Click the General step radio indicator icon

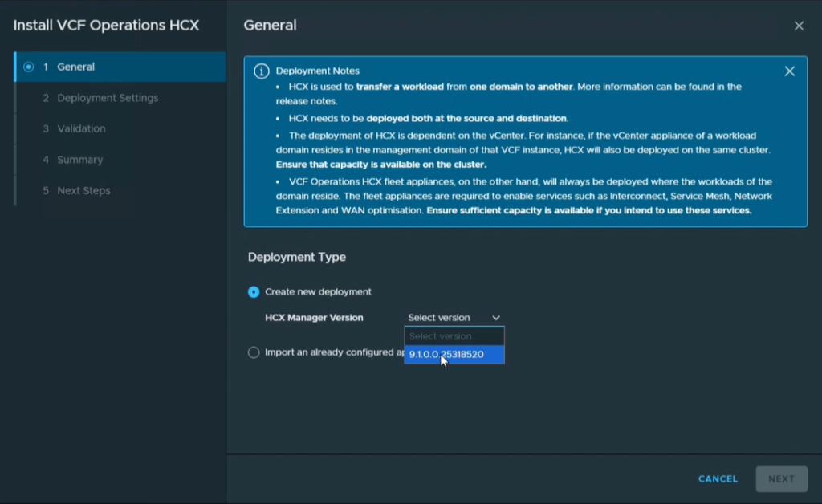[x=28, y=67]
